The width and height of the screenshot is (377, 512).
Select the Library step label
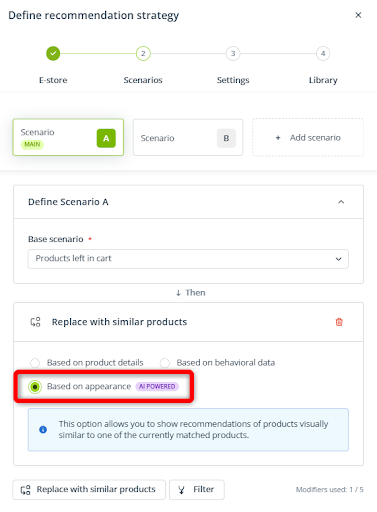pyautogui.click(x=323, y=80)
